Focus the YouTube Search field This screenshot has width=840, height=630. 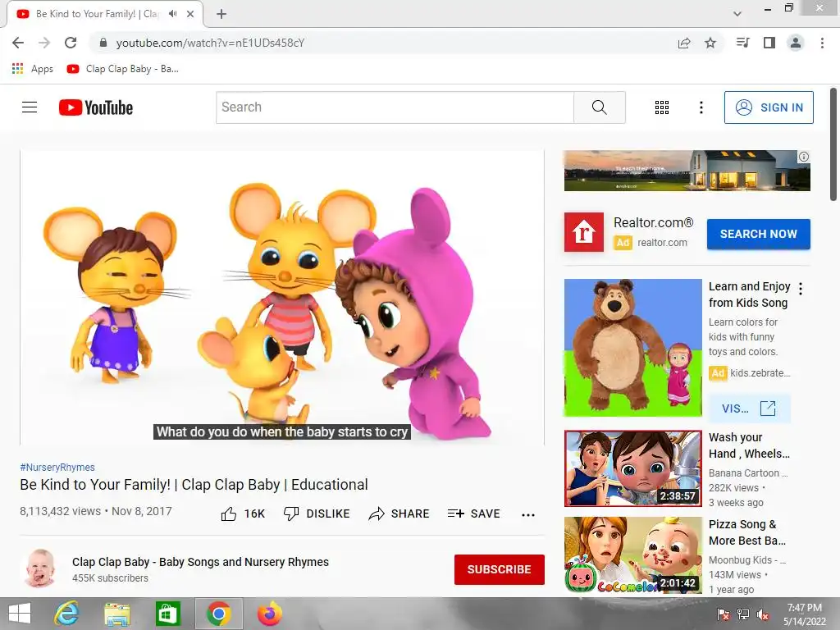point(395,107)
